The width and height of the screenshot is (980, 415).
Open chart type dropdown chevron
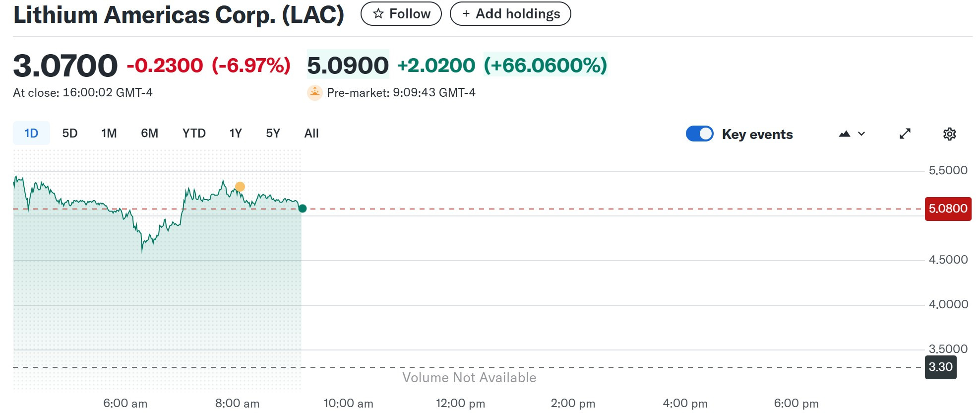pos(861,134)
